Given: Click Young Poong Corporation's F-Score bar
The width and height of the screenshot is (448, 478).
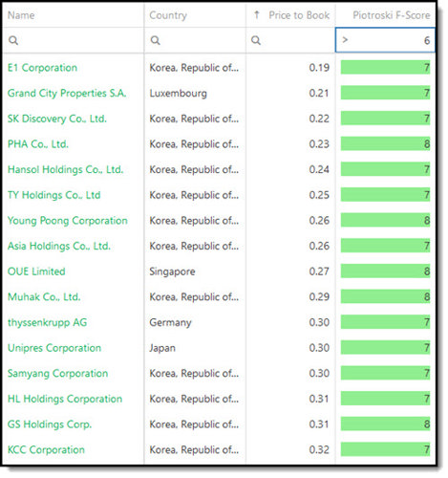Looking at the screenshot, I should click(x=385, y=221).
